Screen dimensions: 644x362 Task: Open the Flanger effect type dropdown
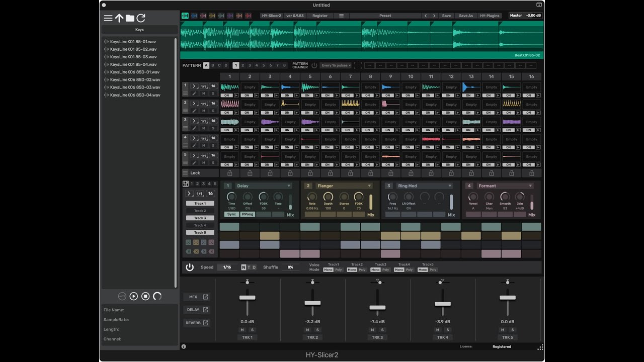point(345,186)
